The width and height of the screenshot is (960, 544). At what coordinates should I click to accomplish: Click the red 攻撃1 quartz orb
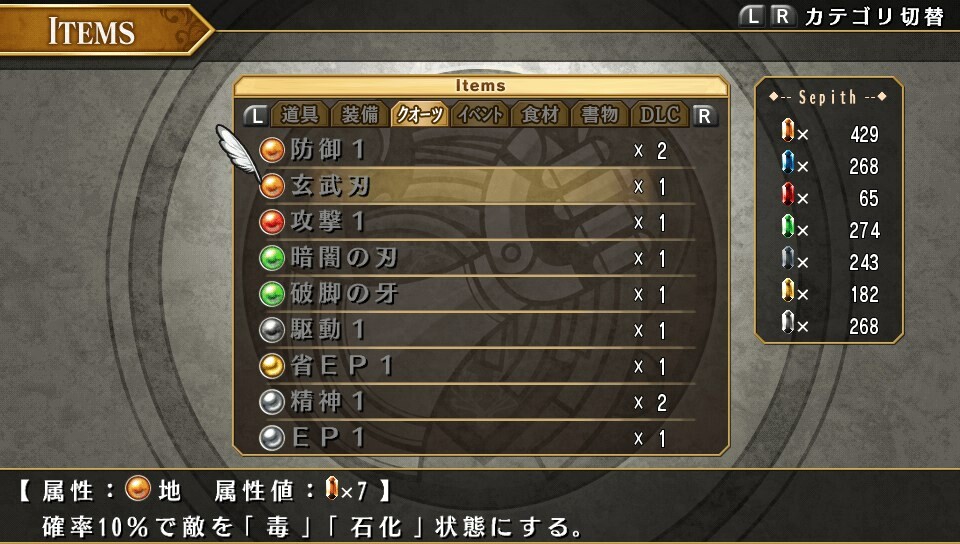point(272,222)
